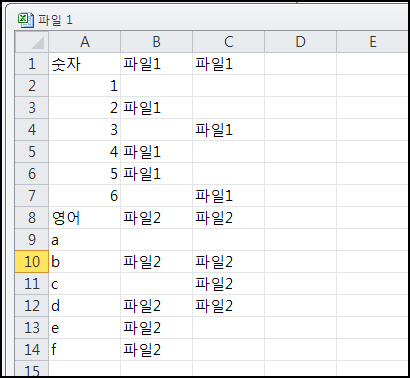Click cell C8 containing 파일2

[228, 218]
